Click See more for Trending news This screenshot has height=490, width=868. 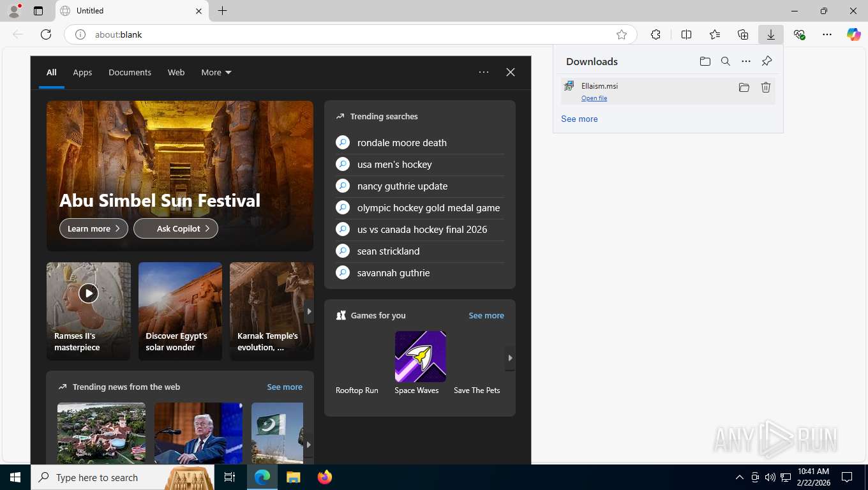[285, 387]
